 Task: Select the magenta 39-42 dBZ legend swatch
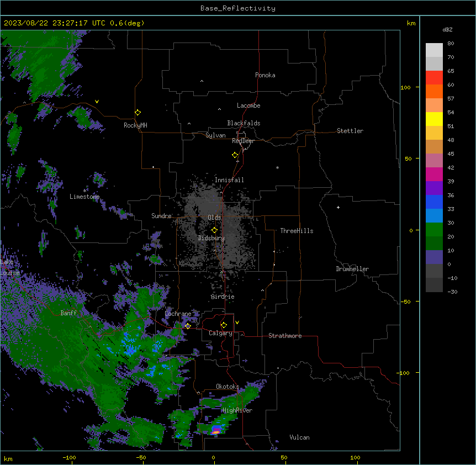(x=434, y=174)
